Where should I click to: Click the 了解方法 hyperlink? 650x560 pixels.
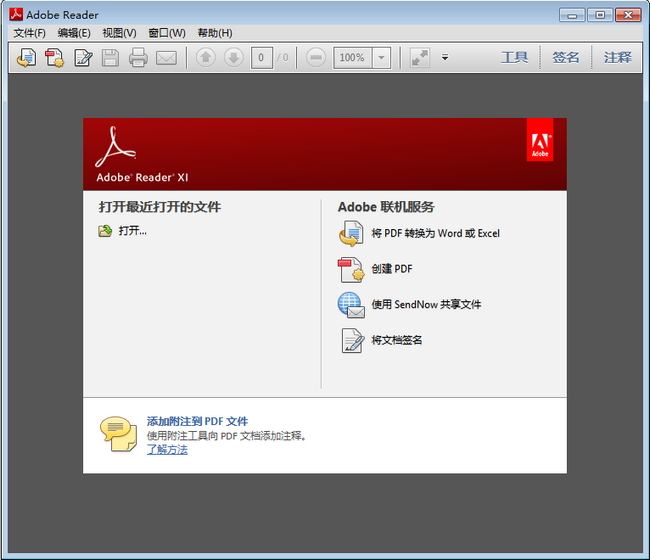pos(167,450)
